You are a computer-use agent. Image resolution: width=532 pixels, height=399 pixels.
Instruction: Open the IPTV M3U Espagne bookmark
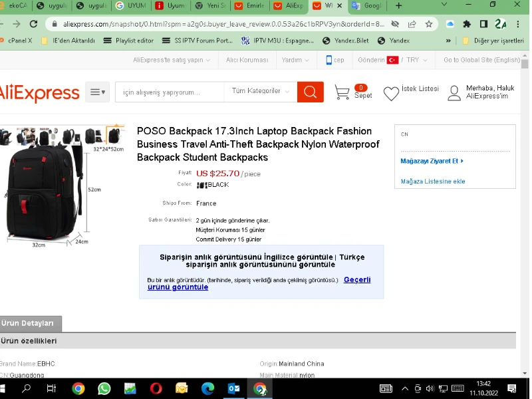[x=277, y=41]
